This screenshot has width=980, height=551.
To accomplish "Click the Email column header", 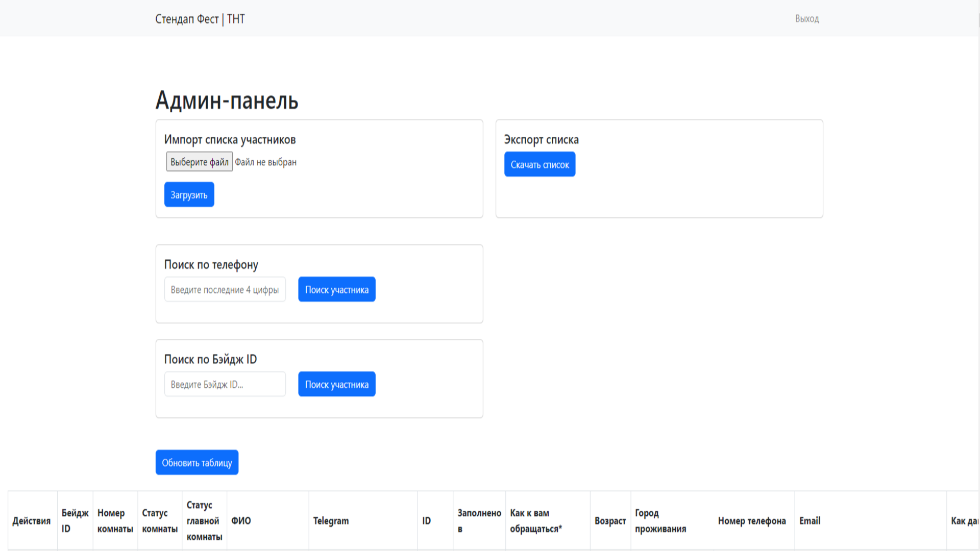I will (810, 521).
